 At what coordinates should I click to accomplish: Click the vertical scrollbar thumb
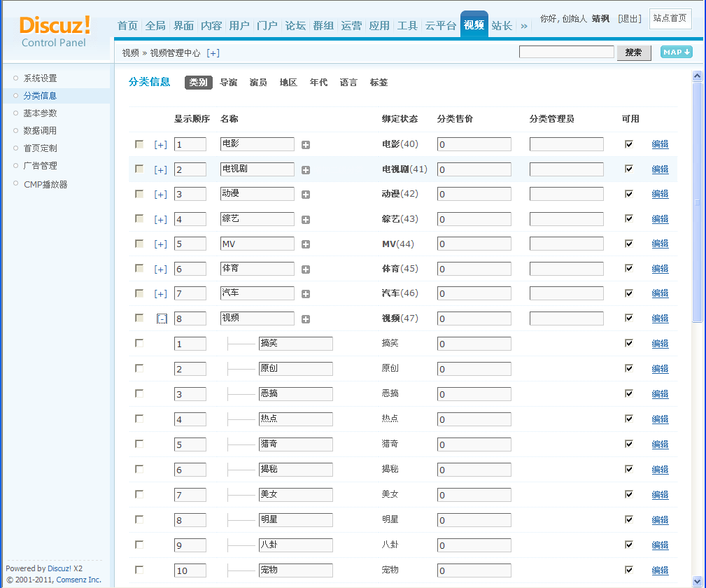click(697, 203)
